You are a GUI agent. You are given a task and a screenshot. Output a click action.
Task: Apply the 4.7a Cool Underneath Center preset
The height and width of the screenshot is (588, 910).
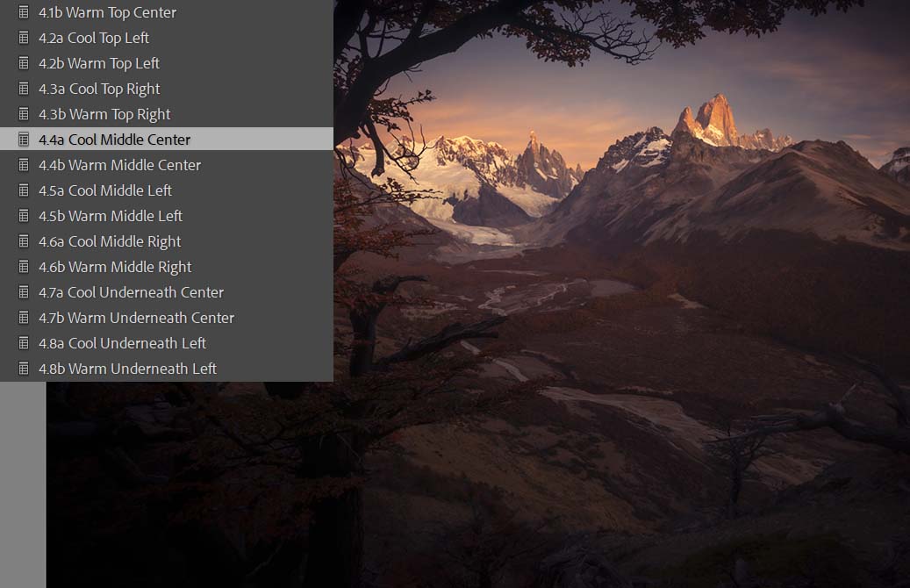pyautogui.click(x=131, y=292)
